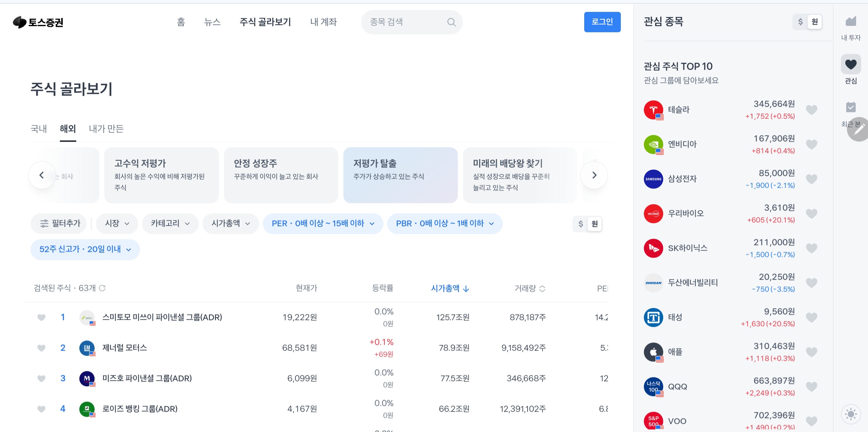Viewport: 868px width, 432px height.
Task: Click the 우리바이오 logo icon
Action: 653,214
